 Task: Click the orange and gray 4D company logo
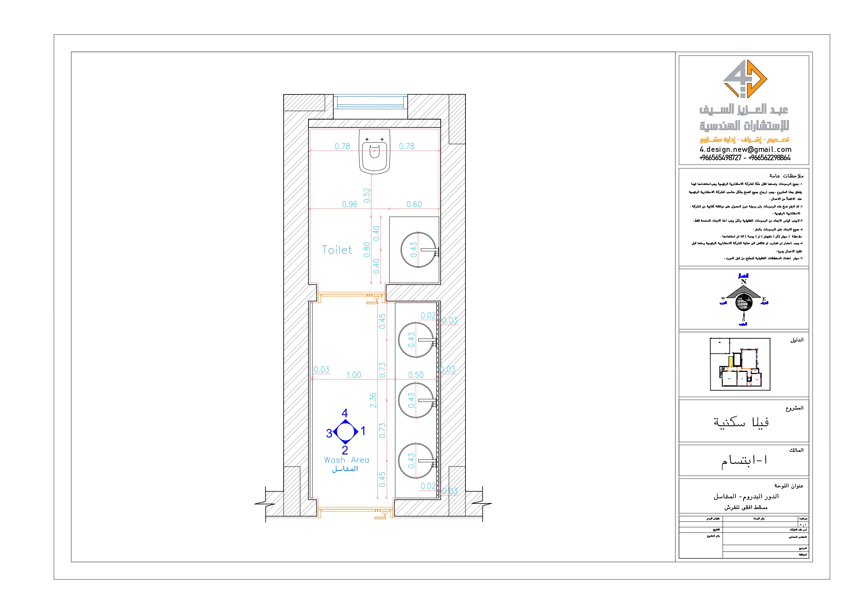coord(745,79)
